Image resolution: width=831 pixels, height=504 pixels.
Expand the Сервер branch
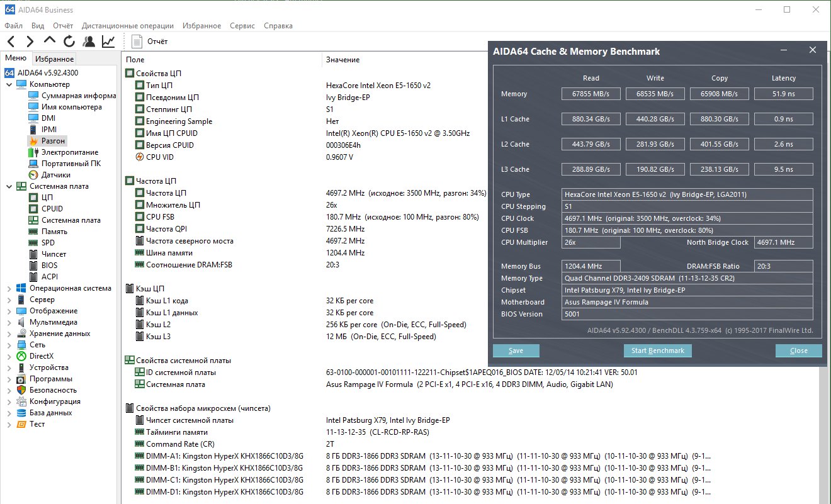[x=9, y=300]
